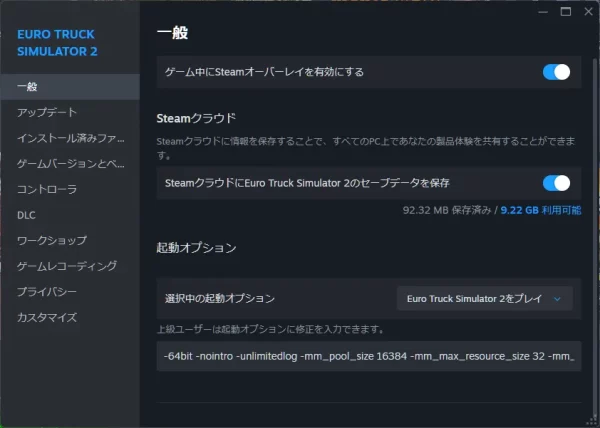Toggle Steam overlay in-game switch
This screenshot has width=600, height=428.
556,72
